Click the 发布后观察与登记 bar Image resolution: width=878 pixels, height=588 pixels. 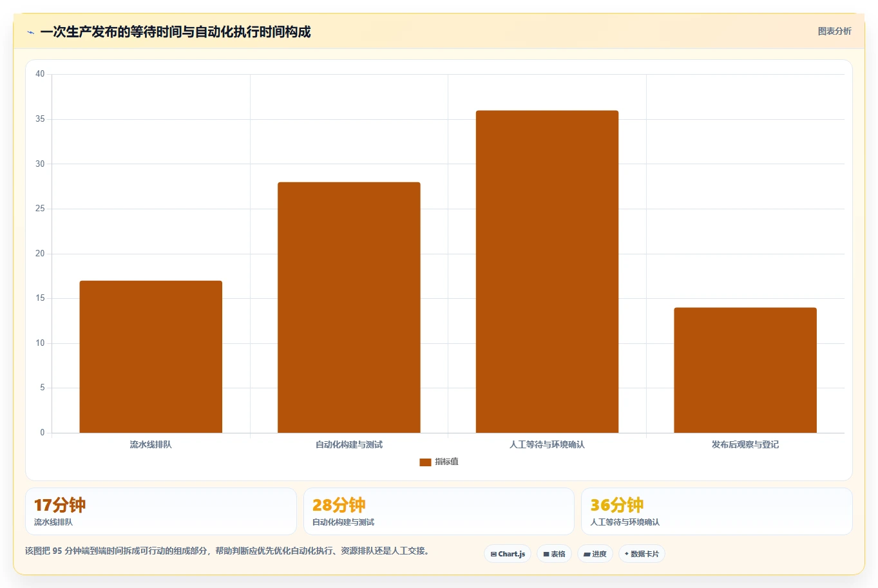coord(745,370)
